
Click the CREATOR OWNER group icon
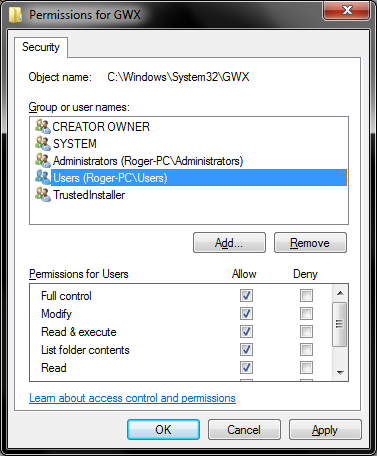click(43, 126)
